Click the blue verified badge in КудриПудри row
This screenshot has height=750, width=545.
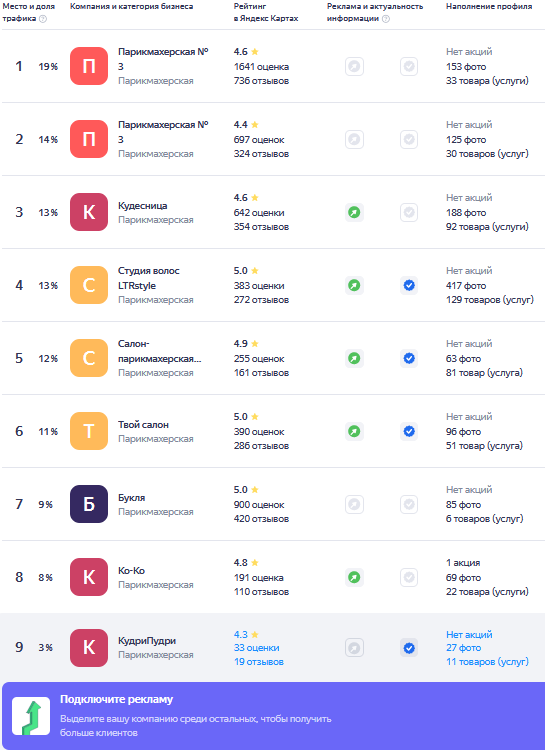[x=409, y=648]
